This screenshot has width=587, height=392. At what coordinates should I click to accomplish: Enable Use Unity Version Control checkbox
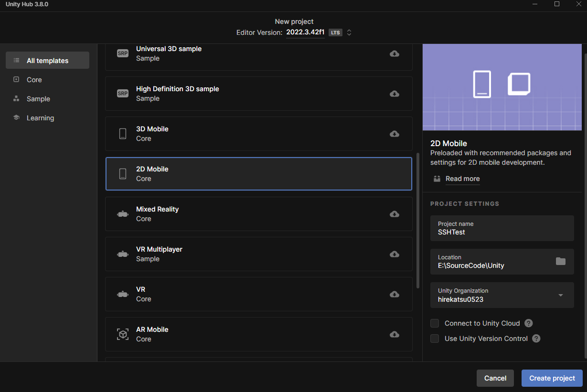click(x=435, y=339)
